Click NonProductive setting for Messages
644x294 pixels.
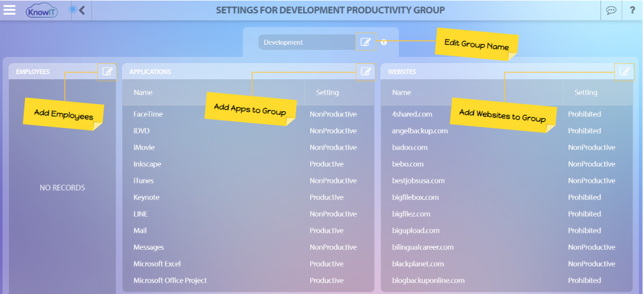pyautogui.click(x=333, y=247)
